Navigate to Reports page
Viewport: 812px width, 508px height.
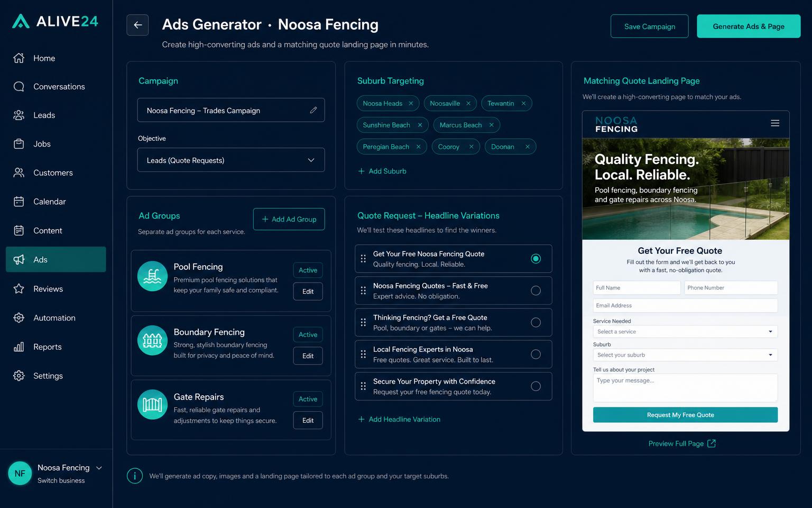coord(56,347)
